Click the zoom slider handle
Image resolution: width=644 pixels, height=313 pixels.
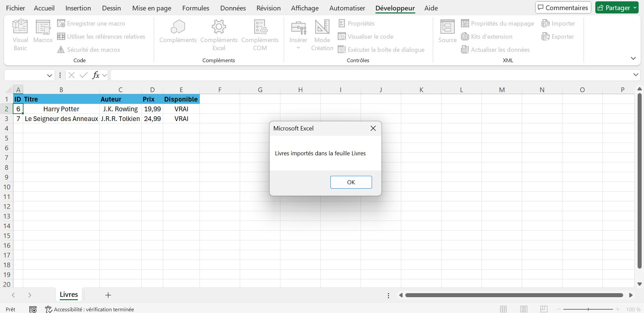pos(588,309)
